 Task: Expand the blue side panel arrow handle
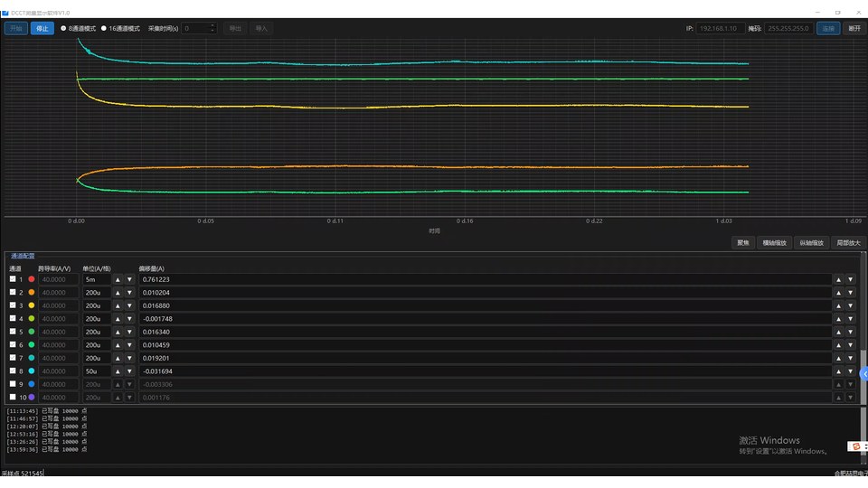tap(864, 374)
